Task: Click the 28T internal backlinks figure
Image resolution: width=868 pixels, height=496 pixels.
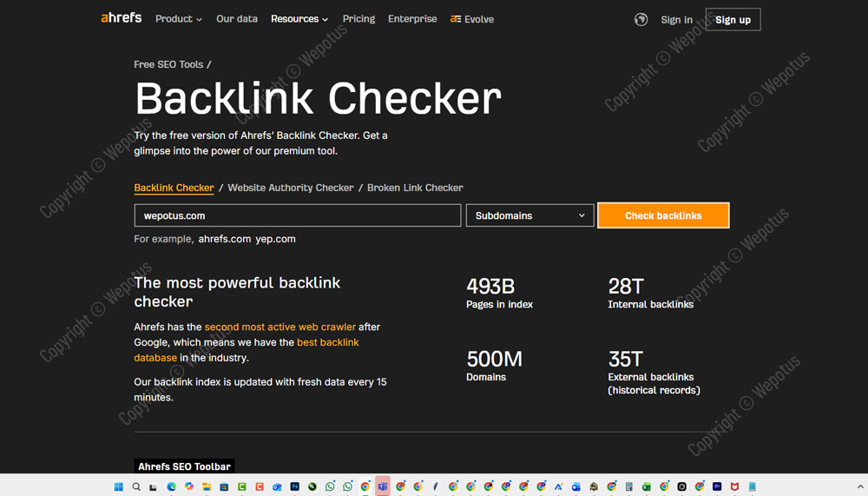Action: pyautogui.click(x=626, y=287)
